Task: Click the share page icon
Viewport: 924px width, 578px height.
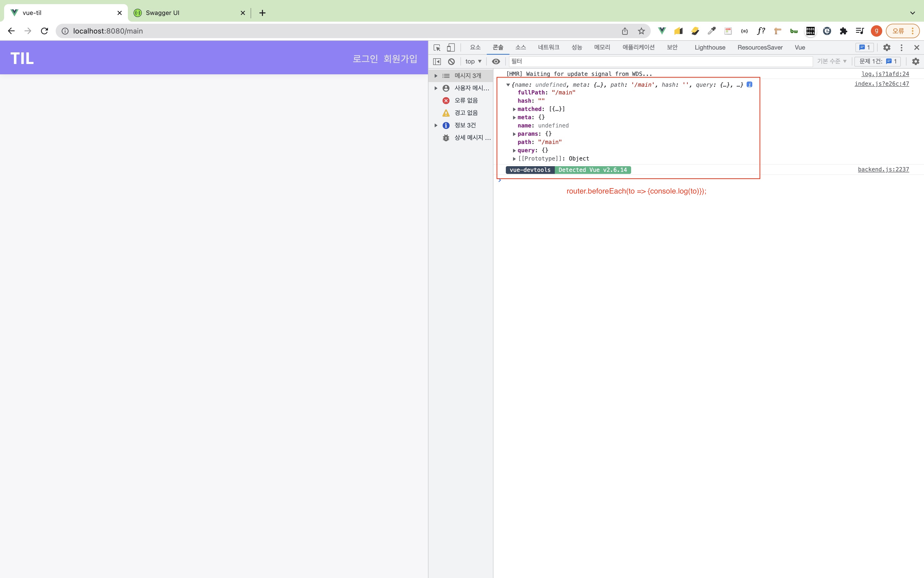Action: point(625,31)
